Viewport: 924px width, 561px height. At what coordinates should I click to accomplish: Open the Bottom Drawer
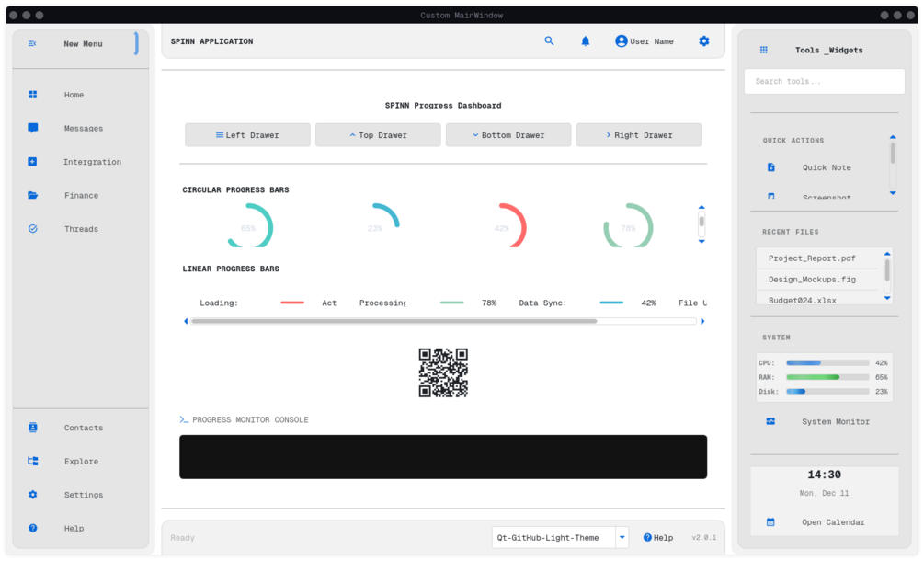coord(508,135)
